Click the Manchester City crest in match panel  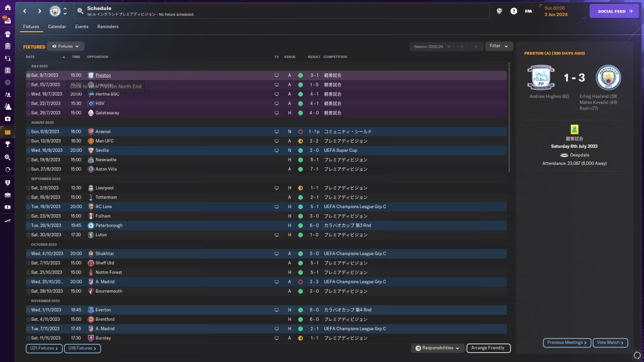[608, 78]
